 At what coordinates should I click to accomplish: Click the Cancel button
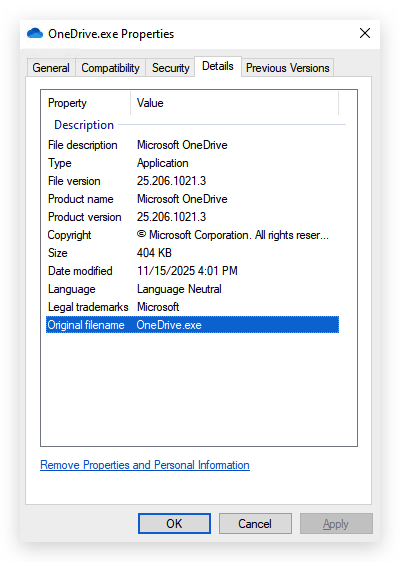pos(255,524)
